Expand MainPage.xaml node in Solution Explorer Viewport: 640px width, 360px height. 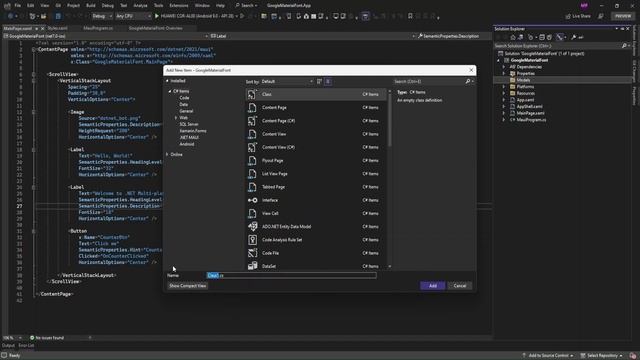(504, 113)
